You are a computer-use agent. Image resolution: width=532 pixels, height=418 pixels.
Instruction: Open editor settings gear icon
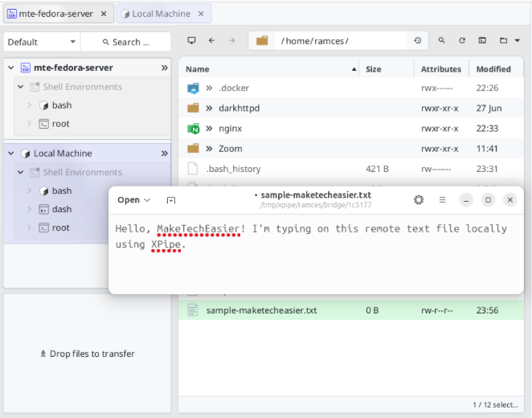coord(419,200)
